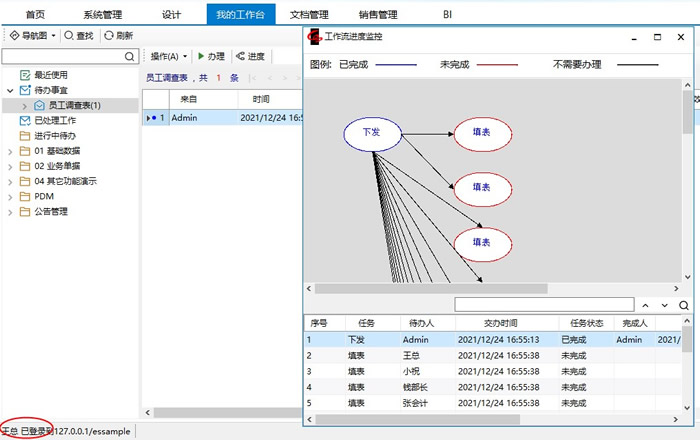Open the 操作(A) dropdown menu
This screenshot has width=700, height=440.
[x=168, y=56]
